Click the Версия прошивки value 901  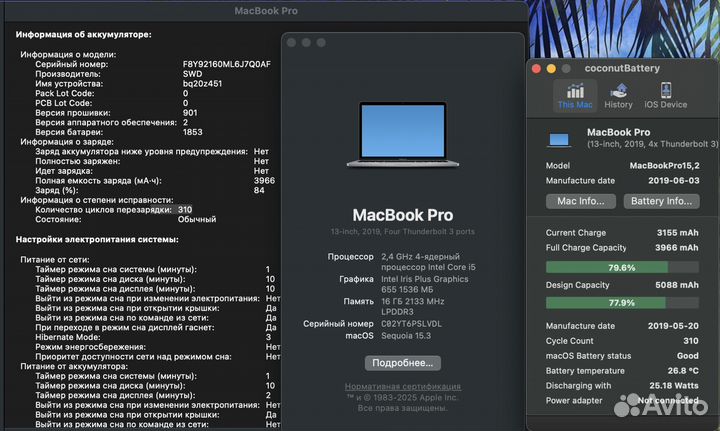[x=190, y=113]
